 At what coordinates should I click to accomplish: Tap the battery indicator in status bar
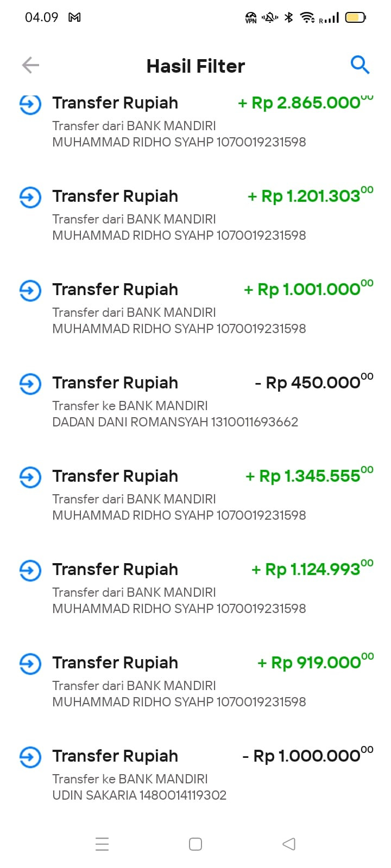coord(356,17)
